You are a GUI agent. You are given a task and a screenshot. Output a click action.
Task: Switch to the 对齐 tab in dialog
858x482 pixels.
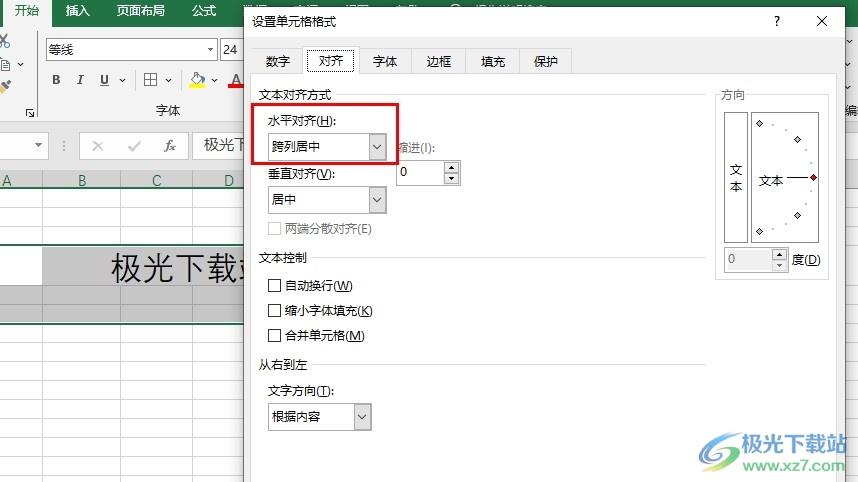331,61
